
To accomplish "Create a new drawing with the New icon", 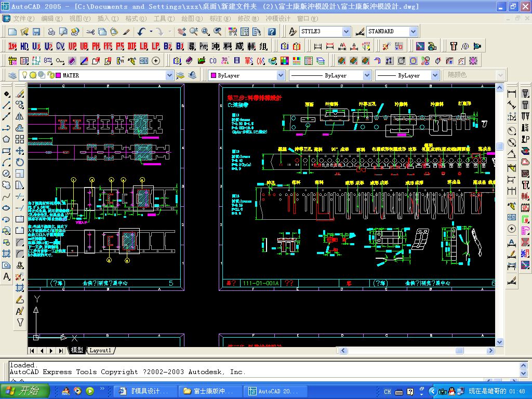I will pos(12,32).
